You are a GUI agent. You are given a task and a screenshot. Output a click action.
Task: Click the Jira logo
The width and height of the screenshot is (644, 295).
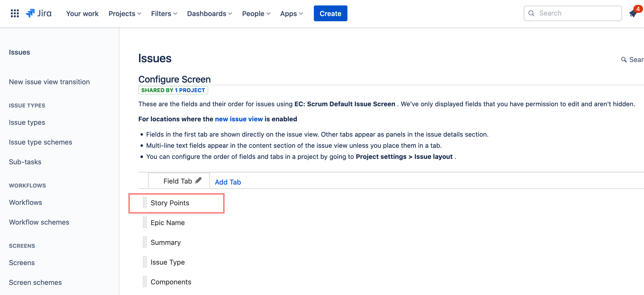pyautogui.click(x=39, y=13)
